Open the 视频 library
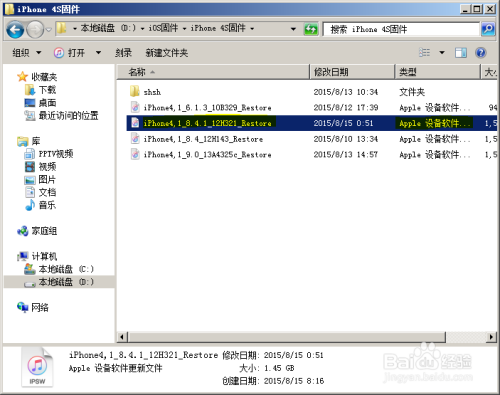500x395 pixels. pyautogui.click(x=47, y=167)
